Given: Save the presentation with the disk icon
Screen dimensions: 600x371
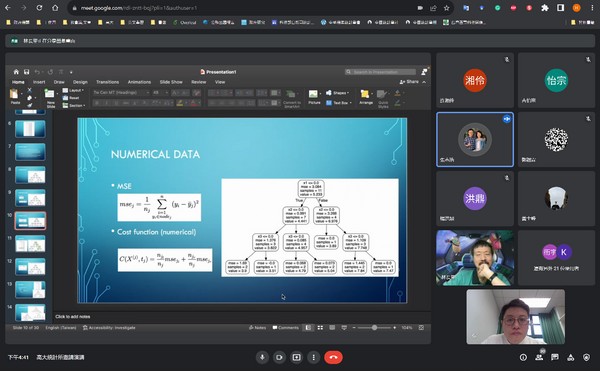Looking at the screenshot, I should (26, 72).
